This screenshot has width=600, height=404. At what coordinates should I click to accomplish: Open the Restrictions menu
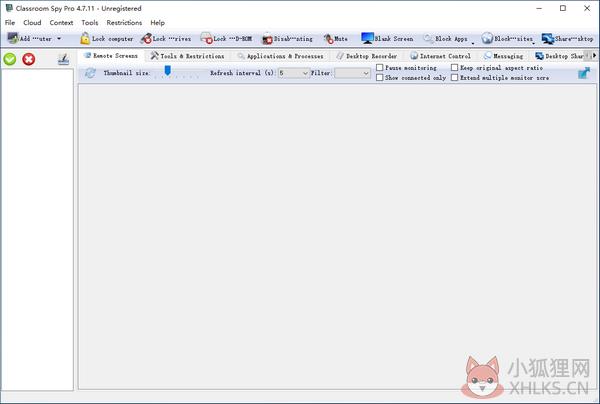(x=124, y=23)
